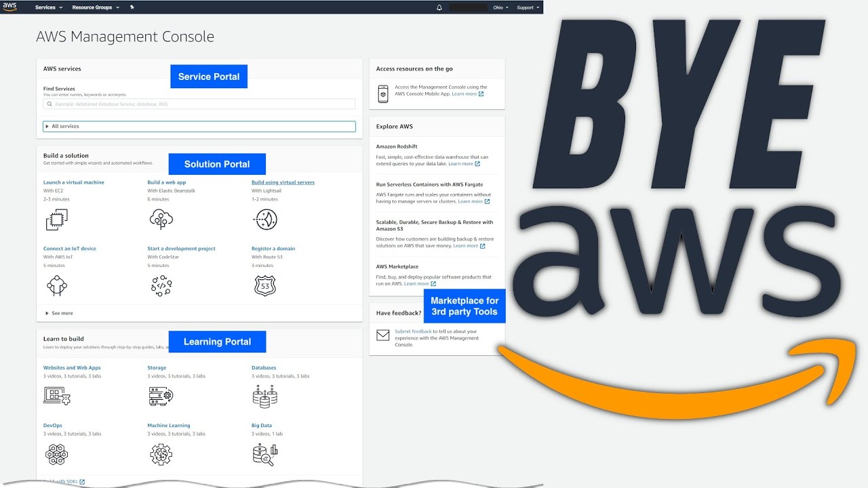Image resolution: width=868 pixels, height=488 pixels.
Task: Click the pin shortcut icon in navbar
Action: 132,7
